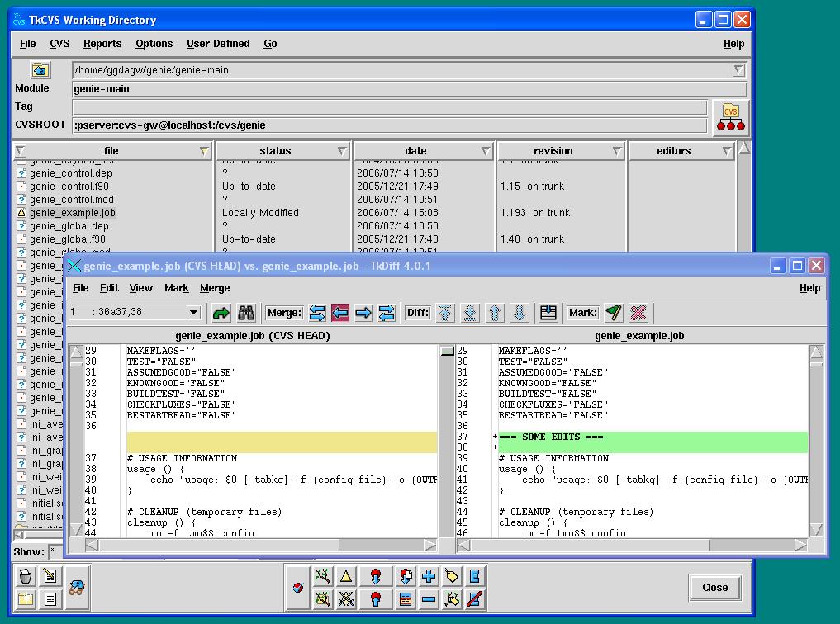Expand the working directory path dropdown
The image size is (840, 624).
pos(739,70)
